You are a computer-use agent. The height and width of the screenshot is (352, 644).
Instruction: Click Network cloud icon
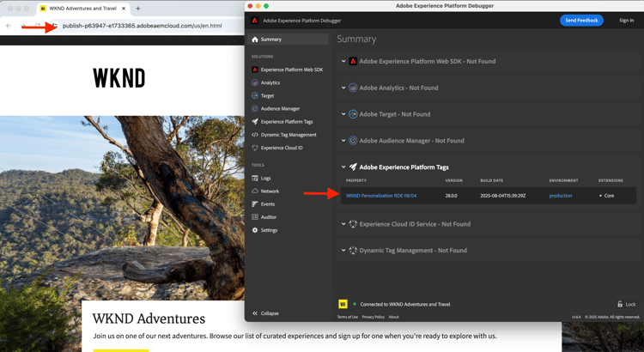[x=255, y=191]
